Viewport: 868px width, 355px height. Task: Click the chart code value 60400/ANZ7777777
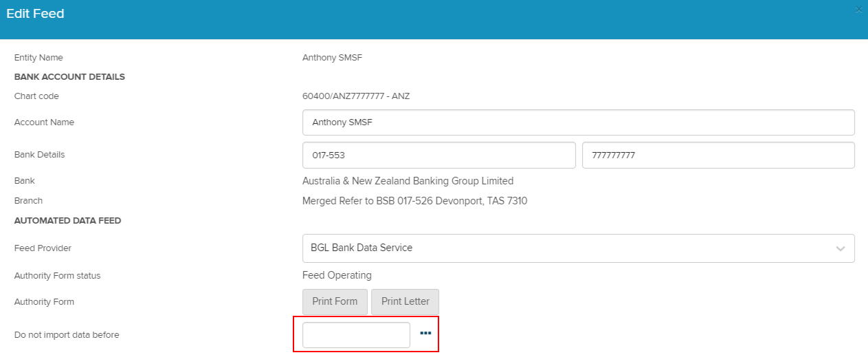pyautogui.click(x=355, y=96)
